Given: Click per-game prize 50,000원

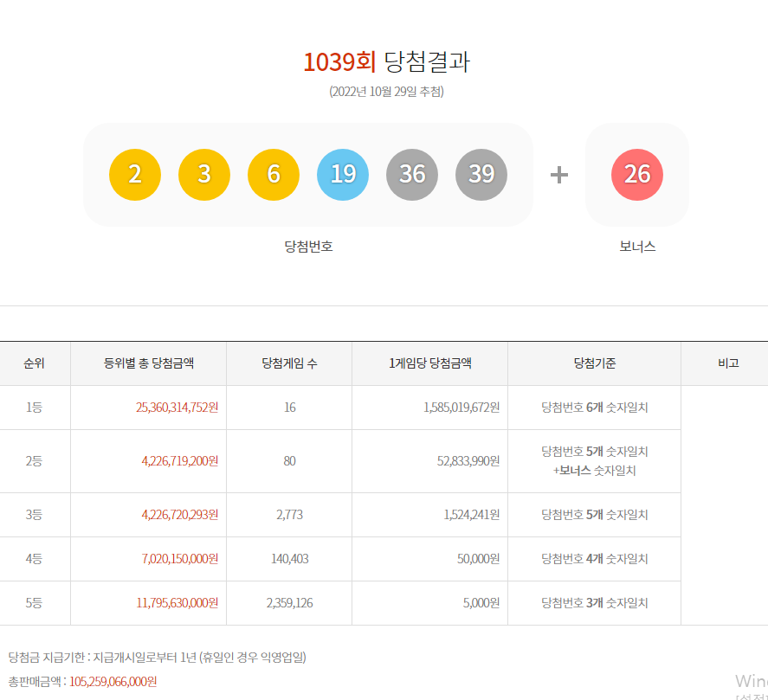Looking at the screenshot, I should [479, 559].
